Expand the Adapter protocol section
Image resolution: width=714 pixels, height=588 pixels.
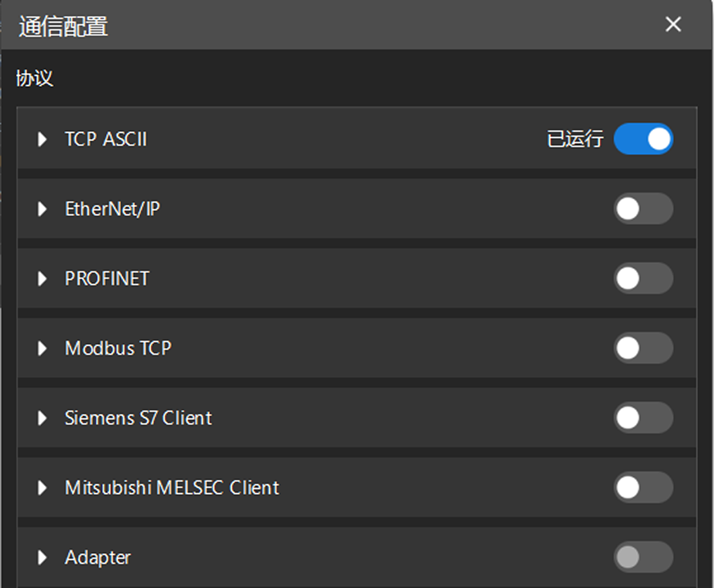point(42,558)
